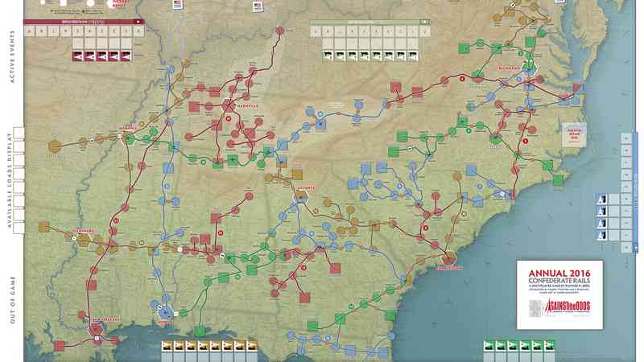Click the leftmost red locomotive tile
Image resolution: width=644 pixels, height=362 pixels.
(x=79, y=56)
